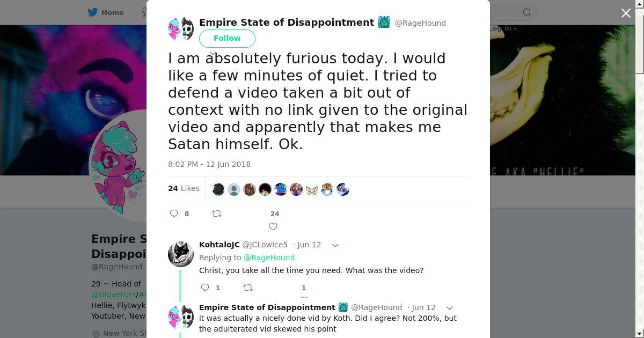Click first liker's avatar thumbnail

[218, 189]
